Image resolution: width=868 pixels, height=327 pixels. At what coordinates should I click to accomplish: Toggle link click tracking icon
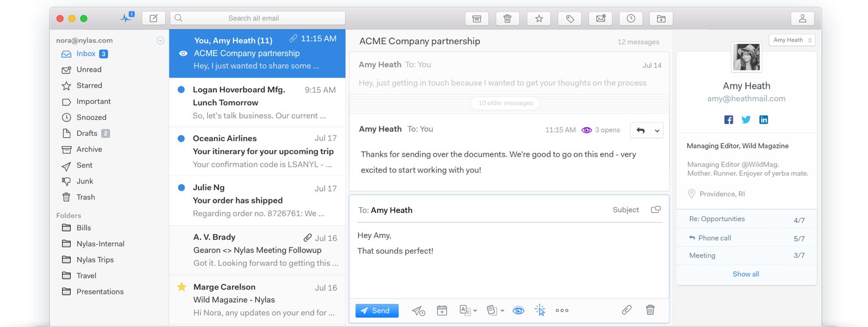coord(540,310)
